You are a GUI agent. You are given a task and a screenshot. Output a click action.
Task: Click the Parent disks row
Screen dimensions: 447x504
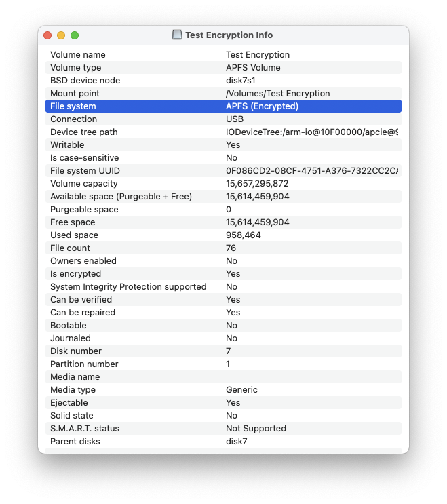(223, 442)
